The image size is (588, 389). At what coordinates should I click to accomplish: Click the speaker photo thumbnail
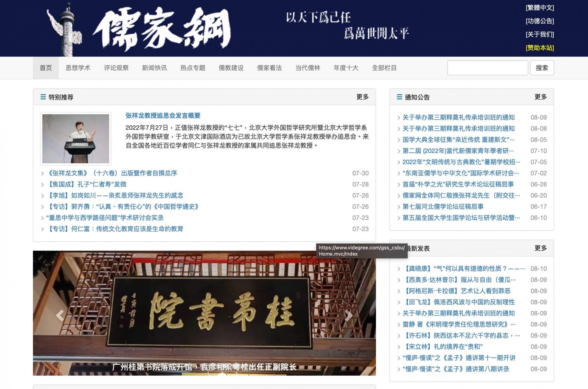[76, 138]
